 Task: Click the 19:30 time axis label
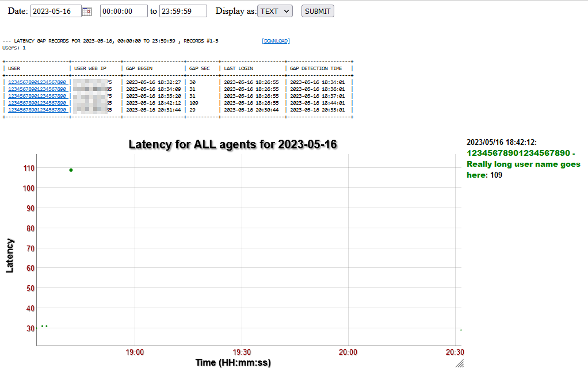242,352
